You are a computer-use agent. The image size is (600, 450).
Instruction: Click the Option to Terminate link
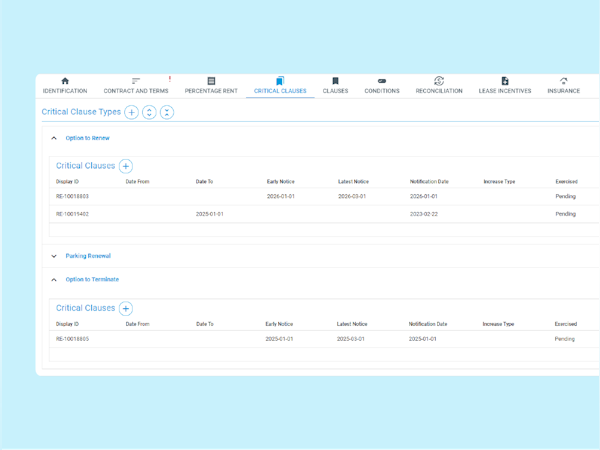(92, 279)
